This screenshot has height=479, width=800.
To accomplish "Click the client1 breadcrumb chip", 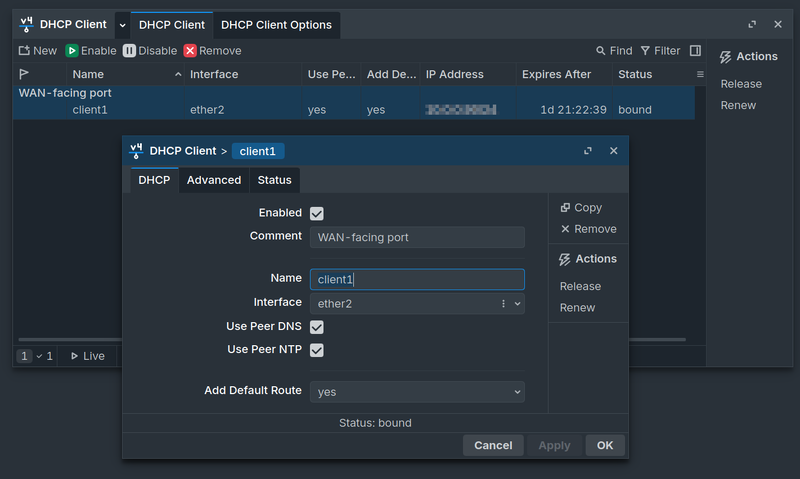I will tap(258, 151).
